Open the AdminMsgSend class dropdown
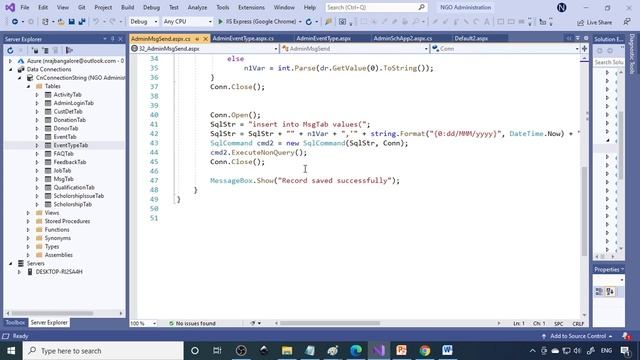640x360 pixels. pos(355,49)
